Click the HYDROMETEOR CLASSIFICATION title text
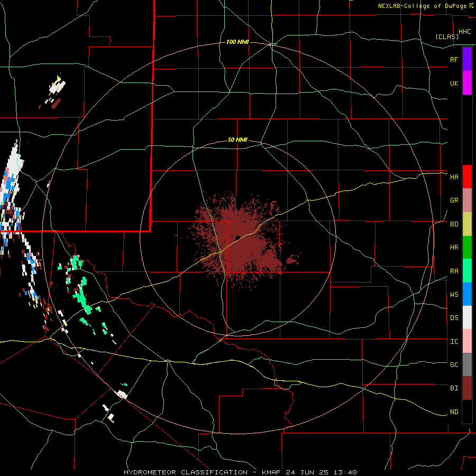Screen dimensions: 476x476 click(186, 472)
